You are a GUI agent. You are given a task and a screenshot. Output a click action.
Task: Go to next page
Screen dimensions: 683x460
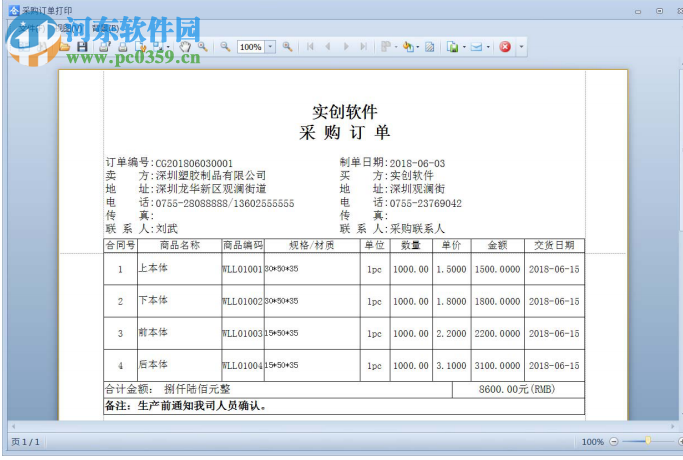(346, 47)
